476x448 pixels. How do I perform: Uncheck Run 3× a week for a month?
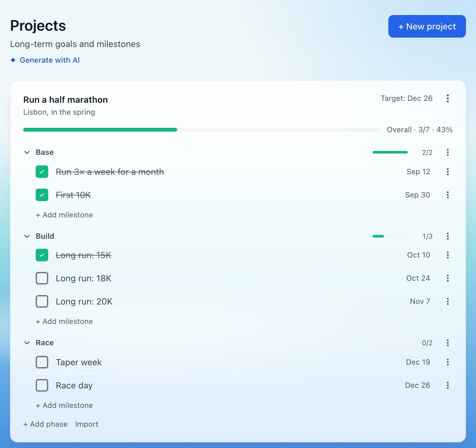42,172
